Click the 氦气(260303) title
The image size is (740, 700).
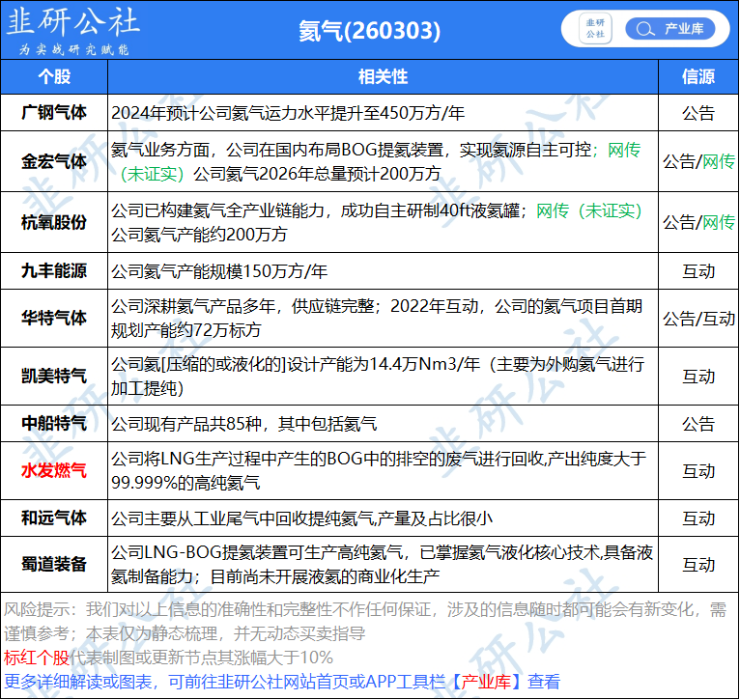point(370,31)
